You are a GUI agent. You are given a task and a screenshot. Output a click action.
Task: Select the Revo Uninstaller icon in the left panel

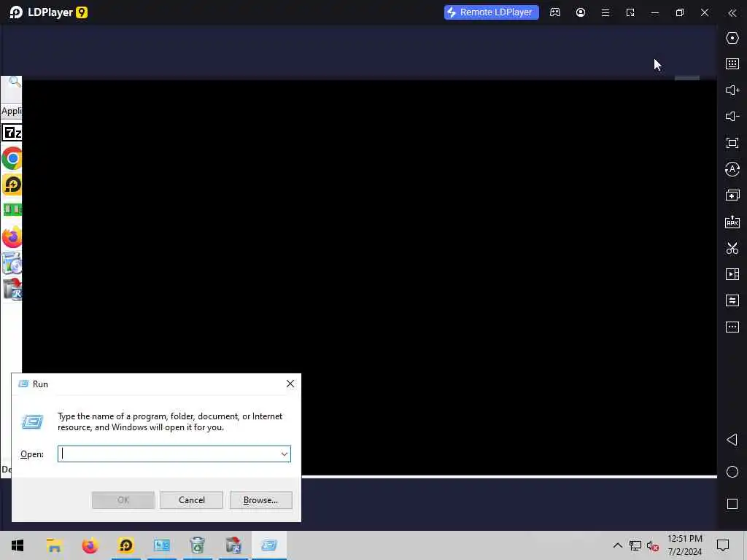tap(12, 289)
